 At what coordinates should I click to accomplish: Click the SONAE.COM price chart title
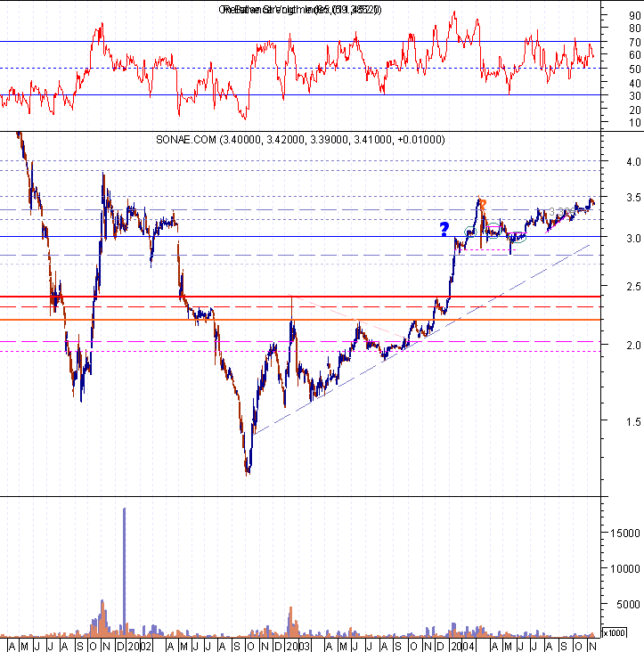point(300,140)
